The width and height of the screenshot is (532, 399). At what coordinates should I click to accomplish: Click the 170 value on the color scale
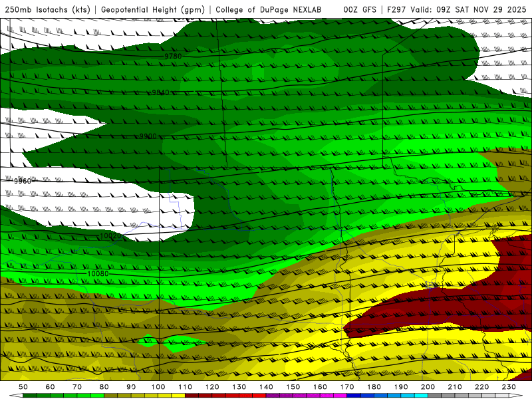(347, 387)
